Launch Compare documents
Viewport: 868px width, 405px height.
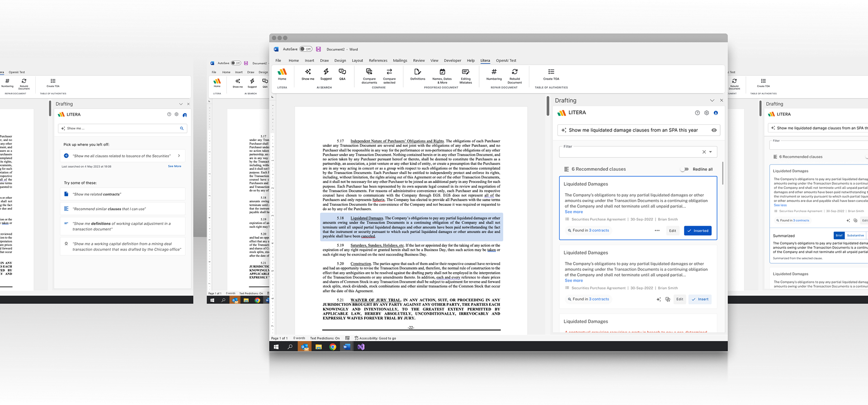pyautogui.click(x=369, y=76)
